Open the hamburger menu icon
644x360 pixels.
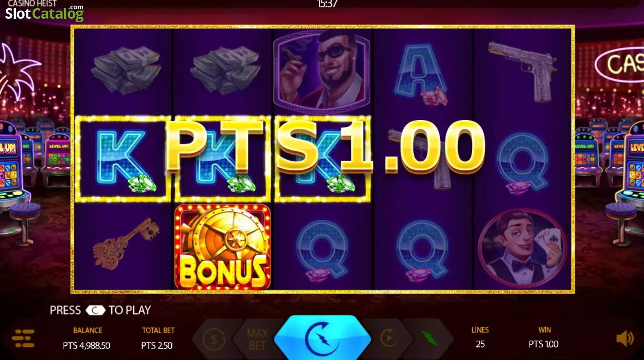[x=23, y=338]
